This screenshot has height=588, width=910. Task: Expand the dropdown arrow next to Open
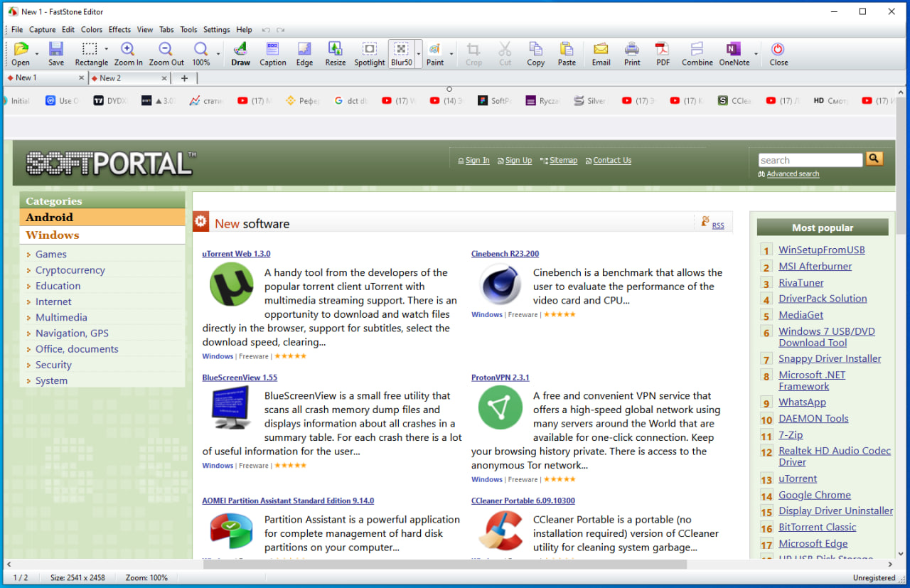tap(37, 53)
